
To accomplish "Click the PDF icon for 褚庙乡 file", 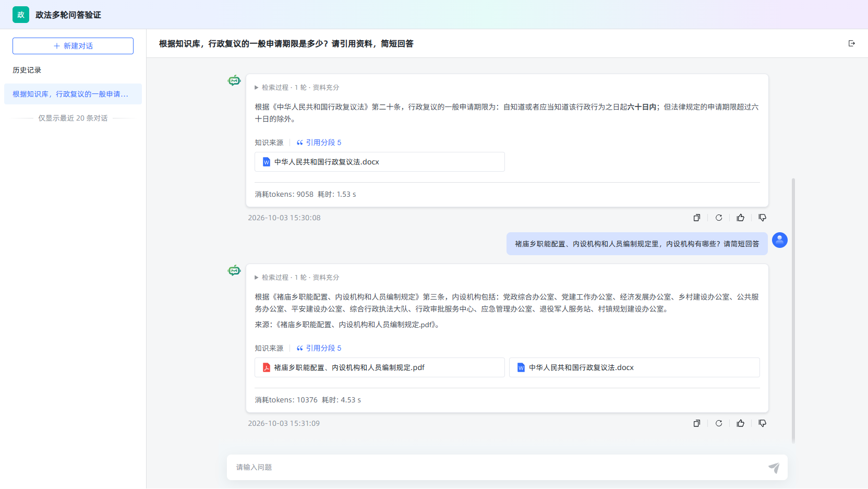I will pos(267,367).
